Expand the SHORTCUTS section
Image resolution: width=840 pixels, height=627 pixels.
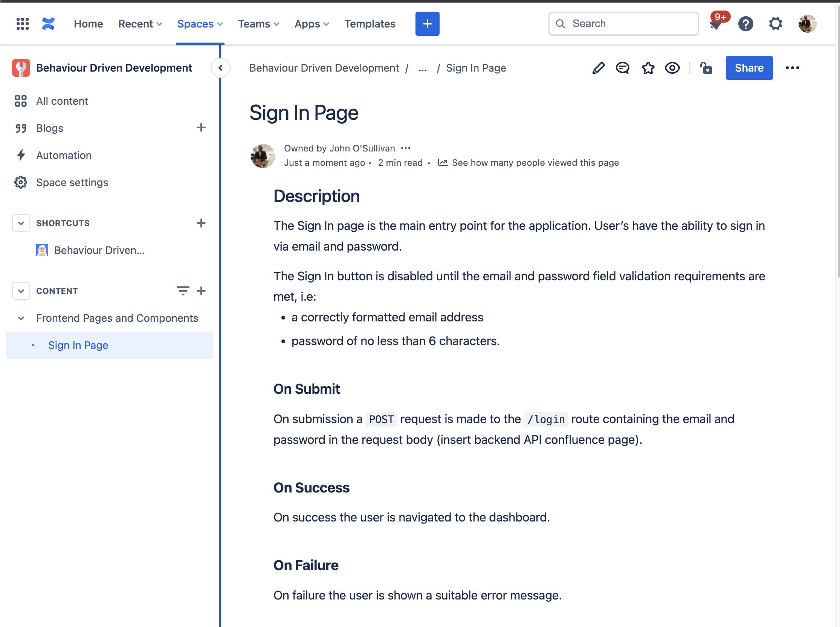pos(21,223)
